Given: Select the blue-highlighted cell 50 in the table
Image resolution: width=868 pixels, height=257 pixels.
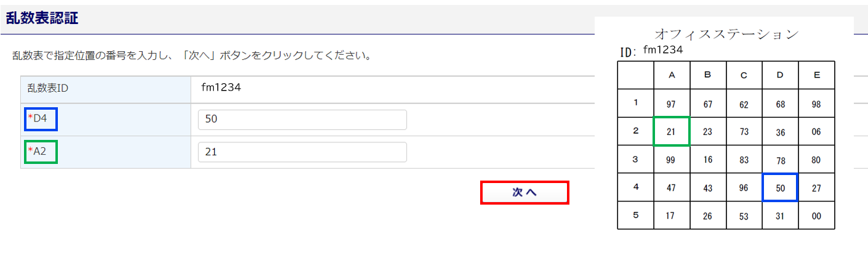Looking at the screenshot, I should coord(780,187).
